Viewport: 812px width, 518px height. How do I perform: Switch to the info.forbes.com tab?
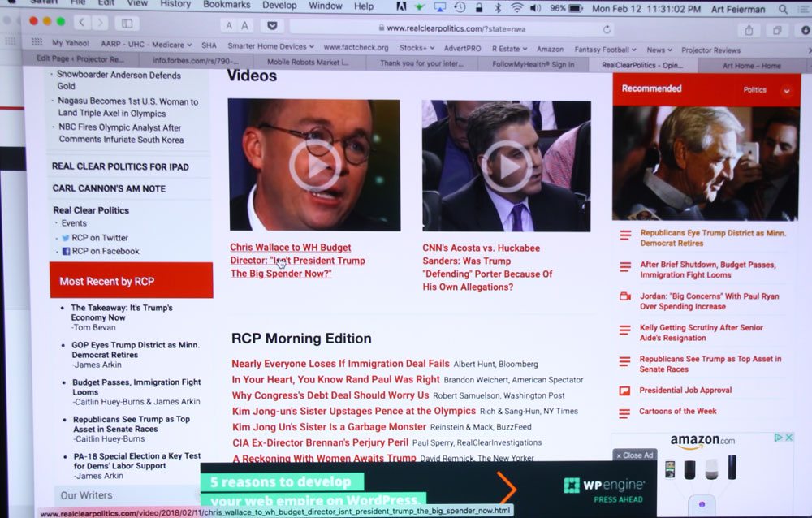[195, 61]
